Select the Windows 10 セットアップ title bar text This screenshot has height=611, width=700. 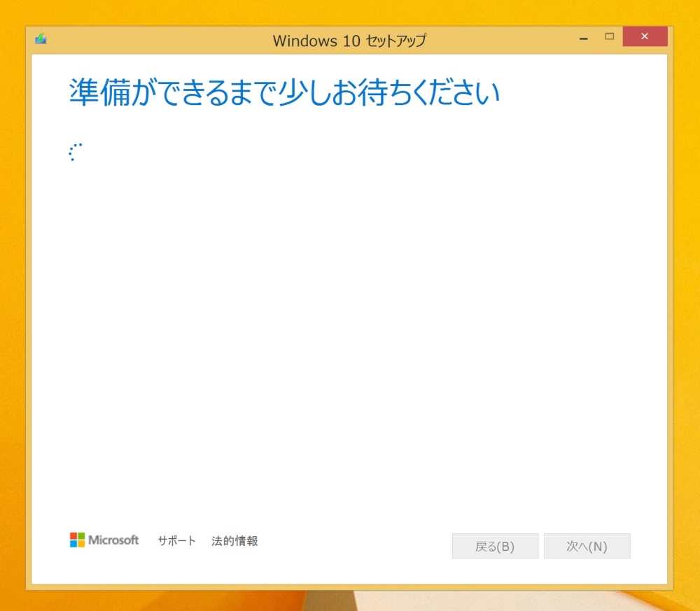point(348,41)
